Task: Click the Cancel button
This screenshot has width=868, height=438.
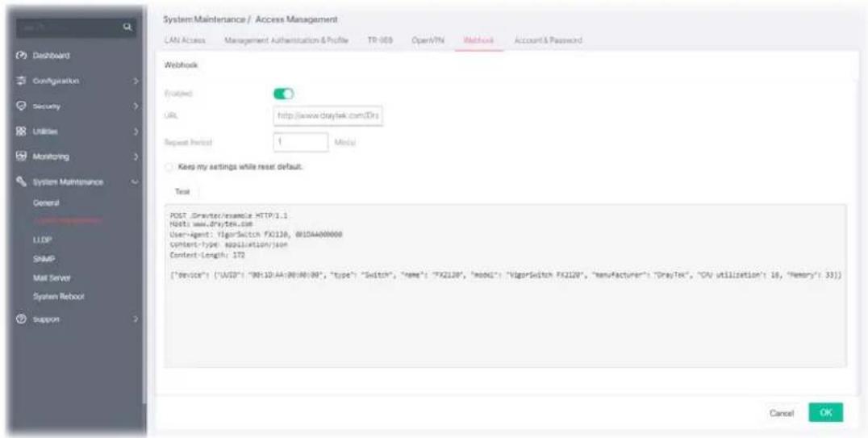Action: coord(782,413)
